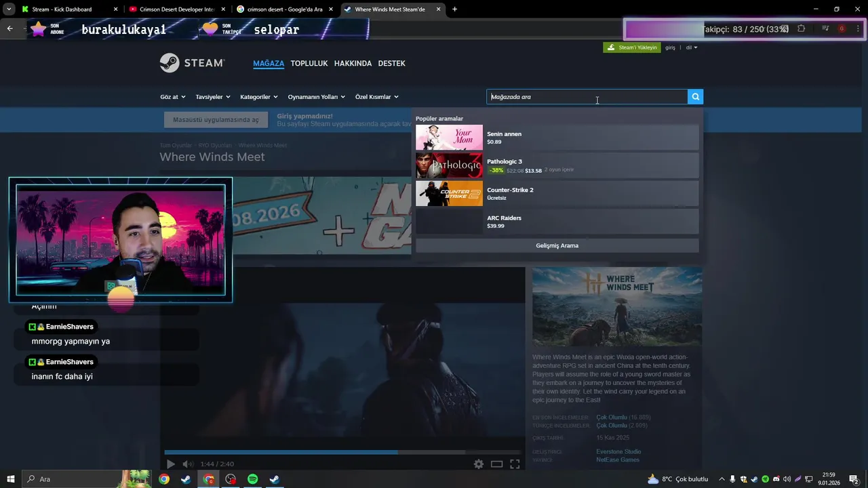The height and width of the screenshot is (488, 868).
Task: Select ARC Raiders search suggestion
Action: click(x=557, y=221)
